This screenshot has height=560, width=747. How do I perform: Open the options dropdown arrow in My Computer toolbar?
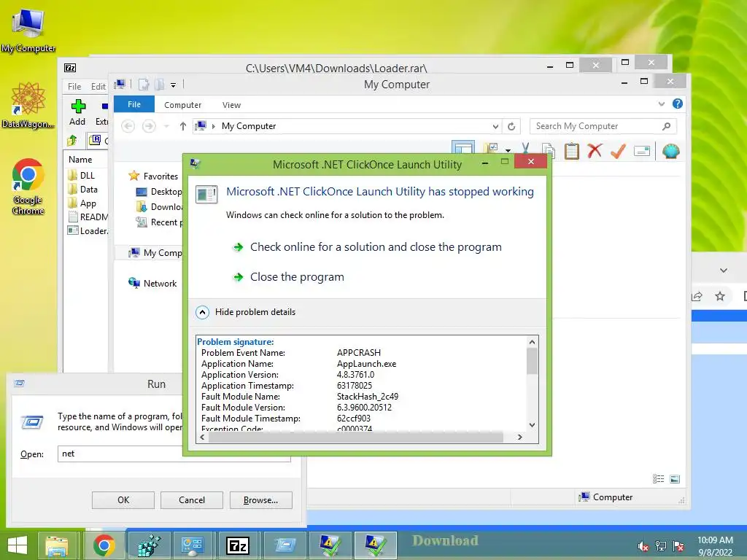click(x=508, y=150)
